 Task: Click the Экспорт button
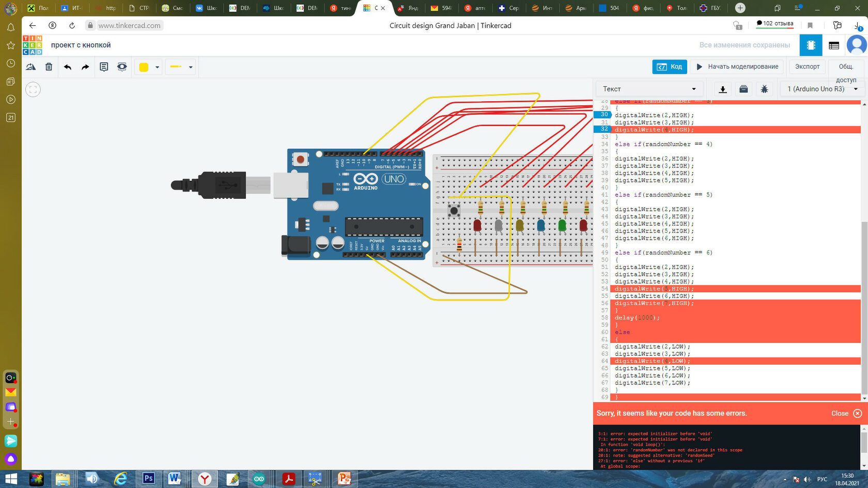[807, 67]
